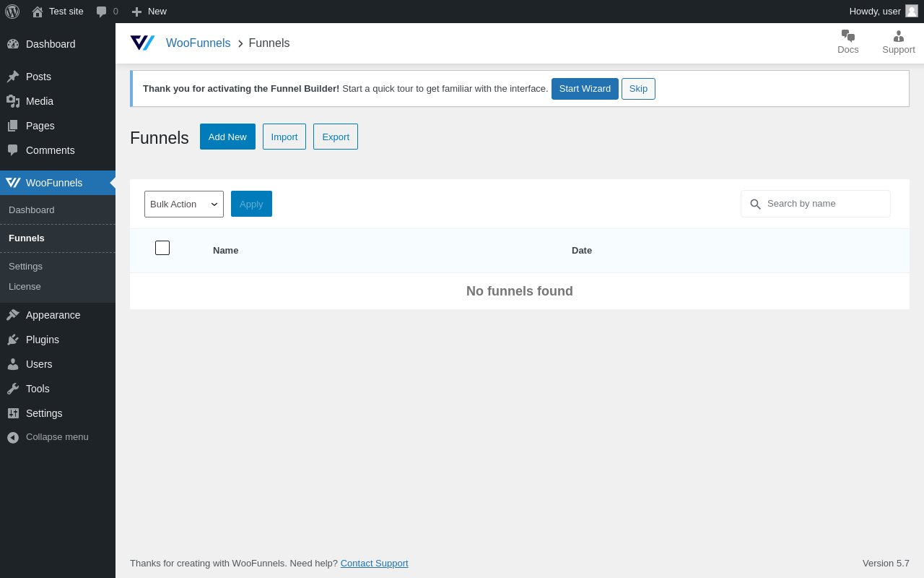Open License submenu item
The width and height of the screenshot is (924, 578).
[x=25, y=287]
